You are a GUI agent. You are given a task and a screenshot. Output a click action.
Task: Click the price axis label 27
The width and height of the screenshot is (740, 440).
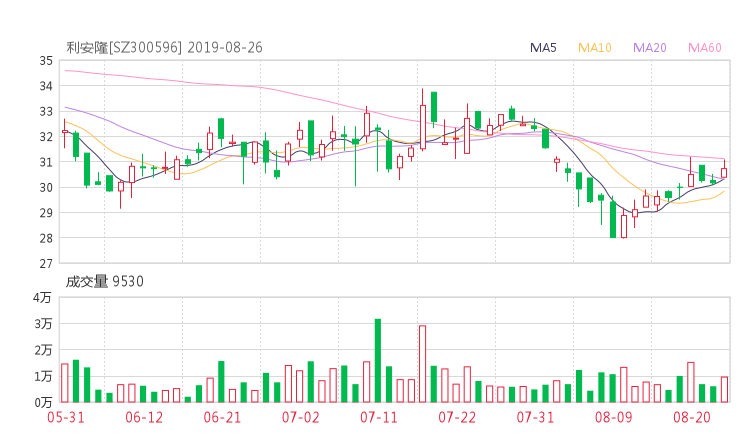pyautogui.click(x=46, y=263)
